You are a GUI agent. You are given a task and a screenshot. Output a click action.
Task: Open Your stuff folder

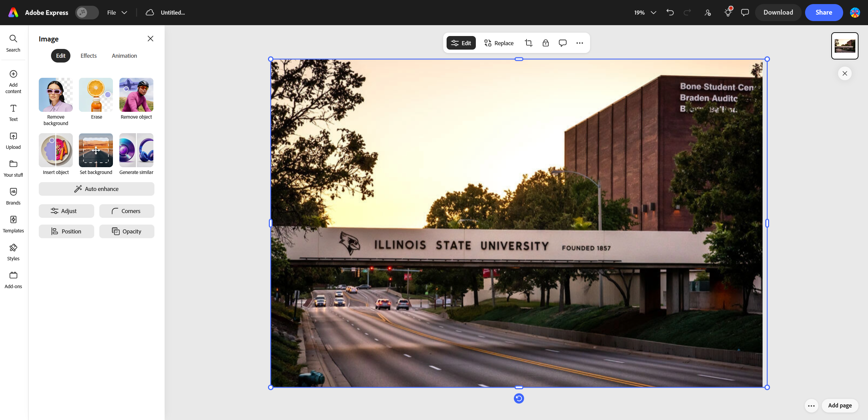point(13,169)
